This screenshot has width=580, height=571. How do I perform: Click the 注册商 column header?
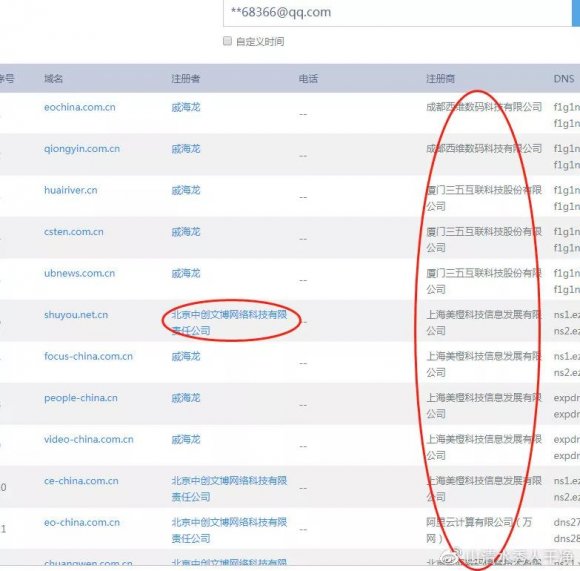pos(441,78)
